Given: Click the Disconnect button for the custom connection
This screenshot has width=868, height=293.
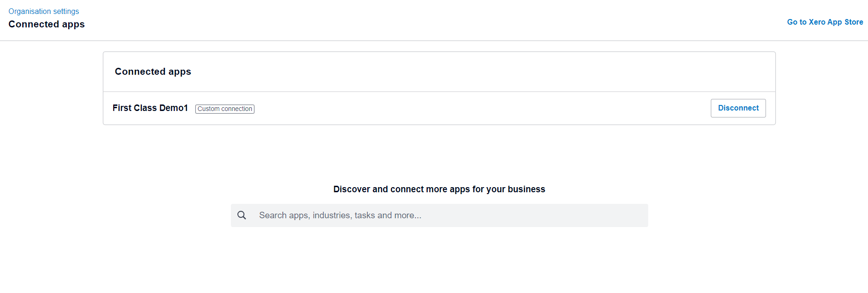Looking at the screenshot, I should point(738,108).
